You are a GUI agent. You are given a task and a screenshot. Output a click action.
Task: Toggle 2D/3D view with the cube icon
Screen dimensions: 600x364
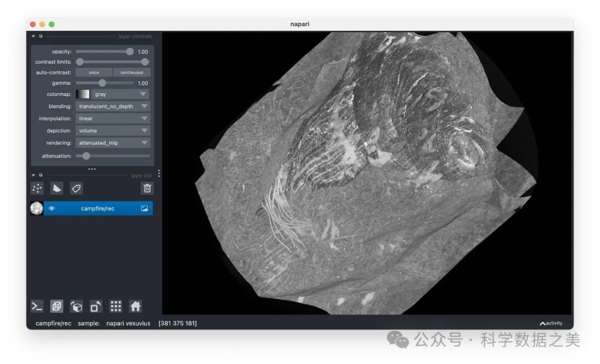click(x=57, y=306)
